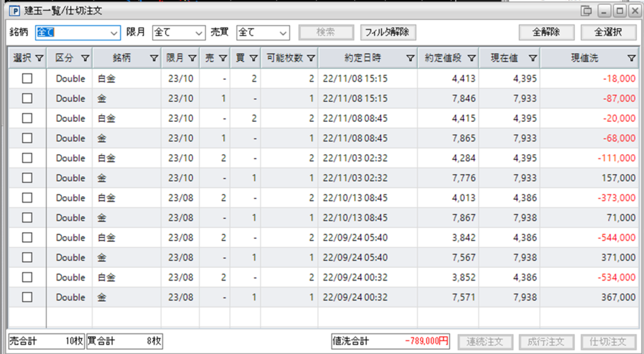Click the filter funnel for 売 column
The height and width of the screenshot is (354, 644).
pyautogui.click(x=223, y=58)
